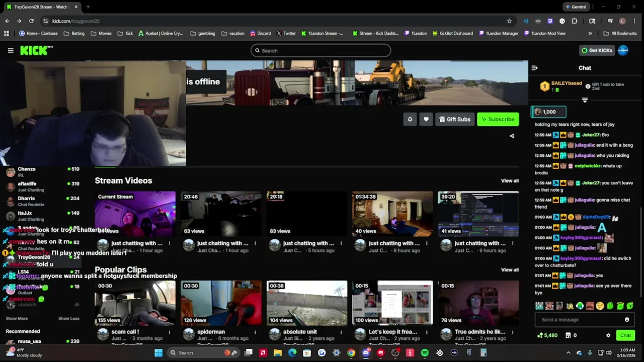The height and width of the screenshot is (362, 644).
Task: Open chat settings gear
Action: coord(608,335)
